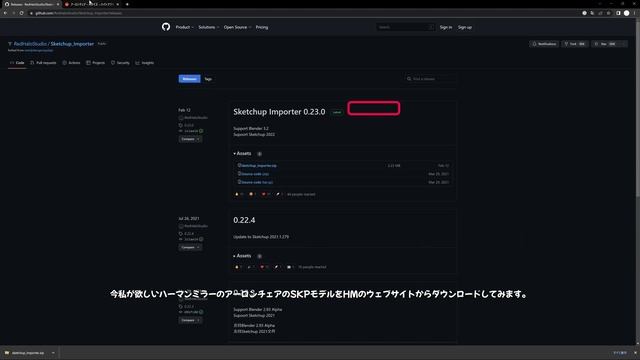Open the Compare dropdown for release 0.22.4
640x360 pixels.
click(x=190, y=247)
